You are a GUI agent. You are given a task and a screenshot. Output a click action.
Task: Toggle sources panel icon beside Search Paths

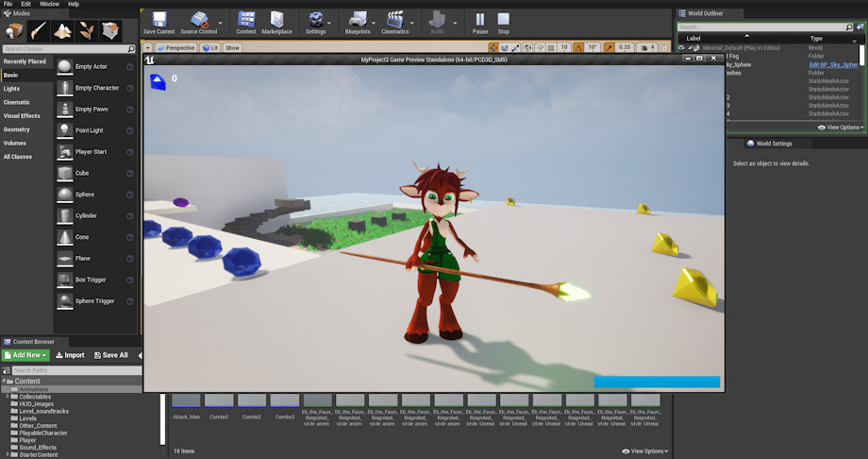(x=6, y=370)
